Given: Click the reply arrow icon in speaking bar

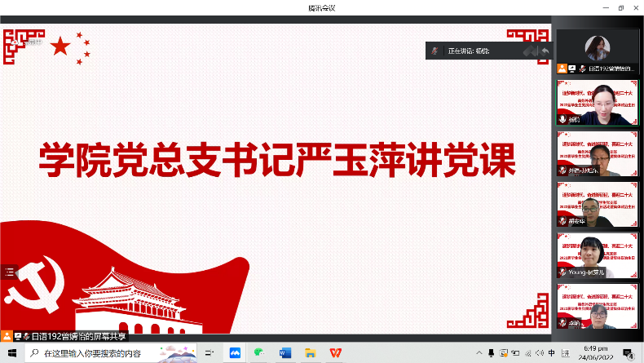Looking at the screenshot, I should click(x=544, y=51).
